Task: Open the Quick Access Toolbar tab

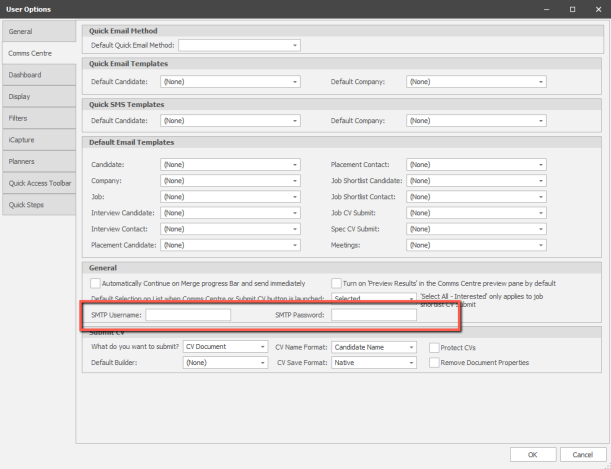Action: pos(37,183)
